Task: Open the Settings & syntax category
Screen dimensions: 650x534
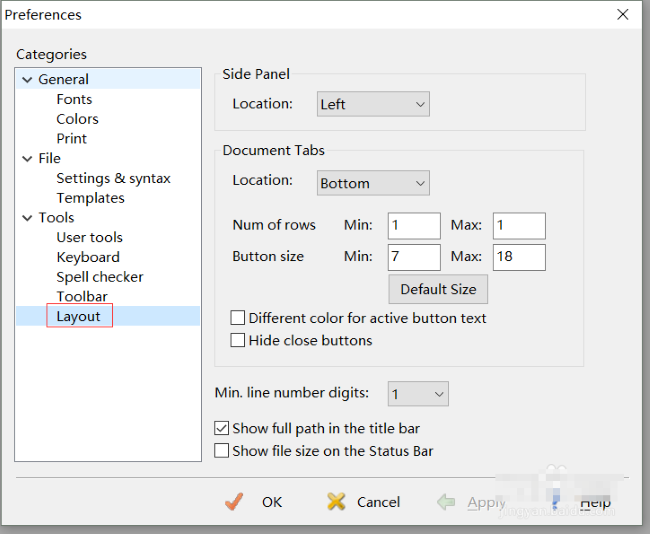Action: [x=113, y=178]
